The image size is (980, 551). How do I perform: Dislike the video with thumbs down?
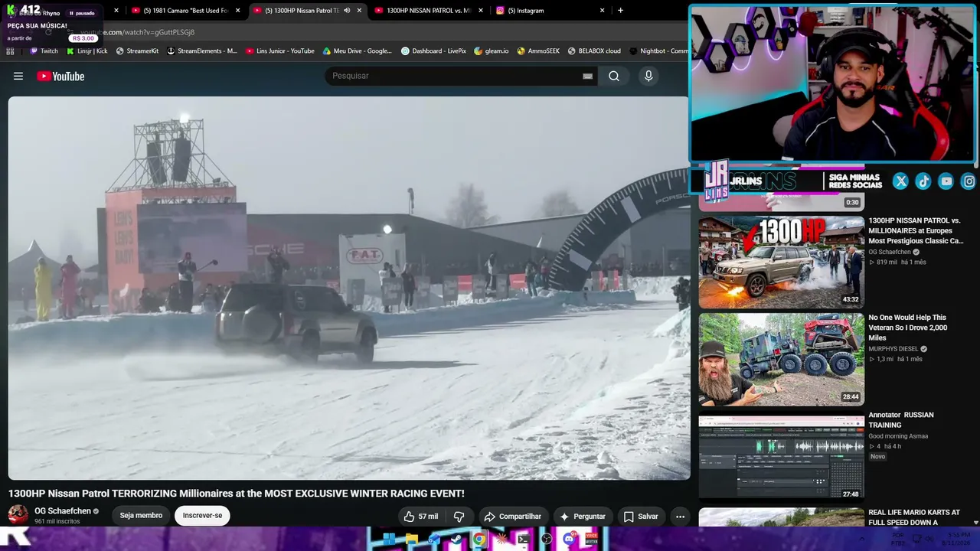click(459, 517)
